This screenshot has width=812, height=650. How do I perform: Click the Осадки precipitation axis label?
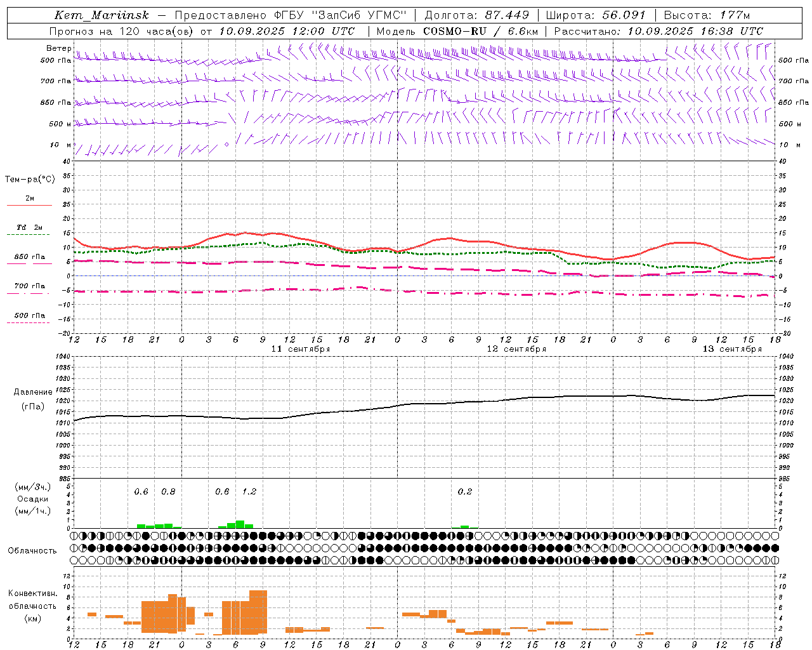(x=33, y=499)
